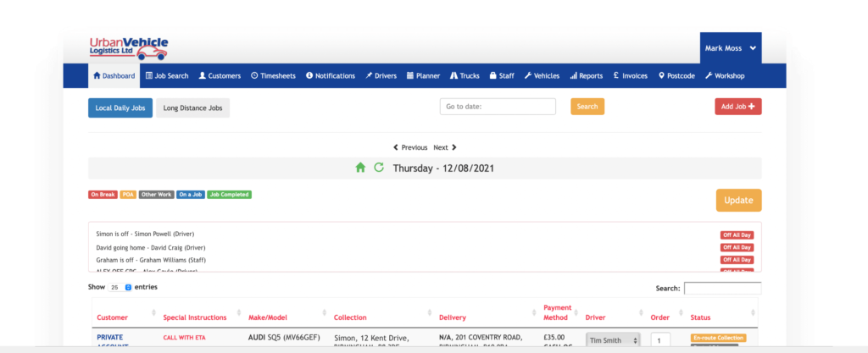This screenshot has width=868, height=353.
Task: Expand the Mark Moss user menu
Action: (x=730, y=48)
